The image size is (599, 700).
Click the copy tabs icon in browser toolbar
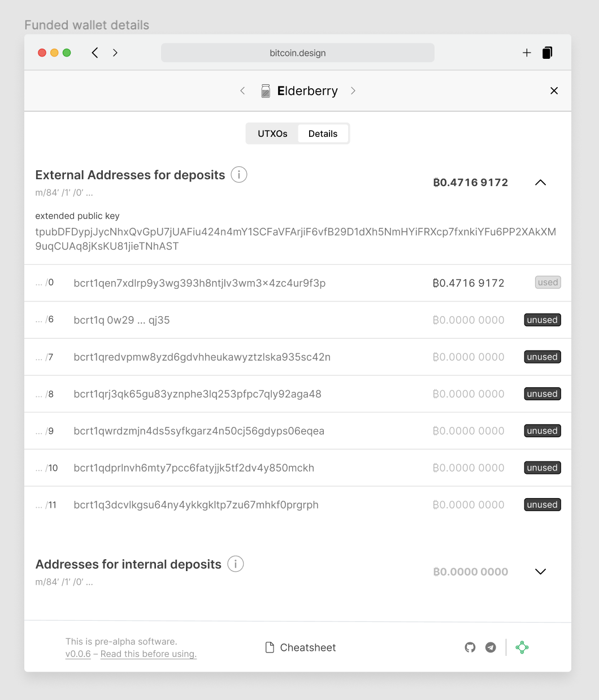pyautogui.click(x=547, y=53)
